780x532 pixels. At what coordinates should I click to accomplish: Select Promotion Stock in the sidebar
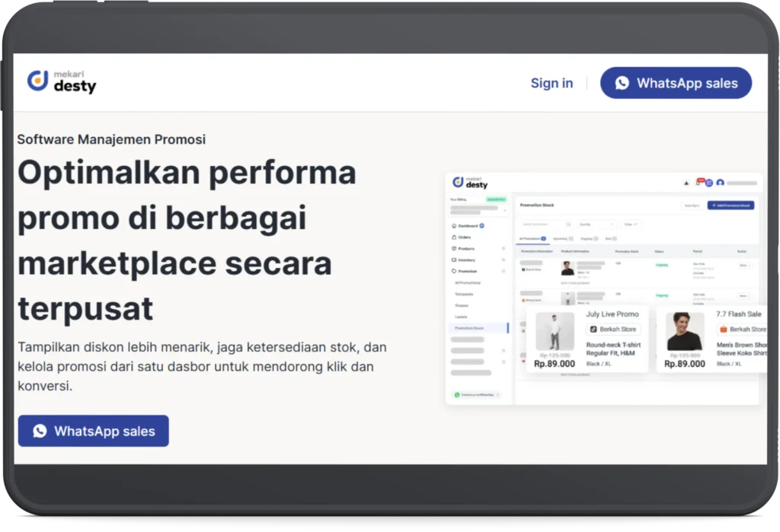[469, 328]
